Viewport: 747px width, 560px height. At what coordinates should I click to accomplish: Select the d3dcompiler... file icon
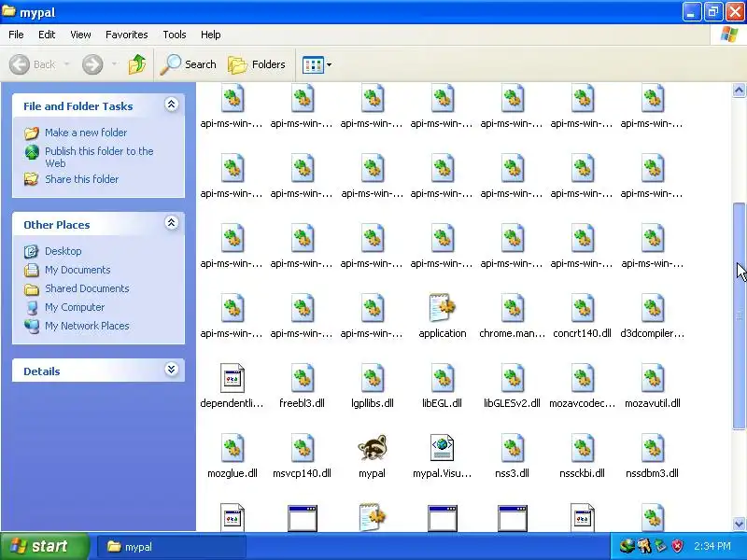[652, 308]
